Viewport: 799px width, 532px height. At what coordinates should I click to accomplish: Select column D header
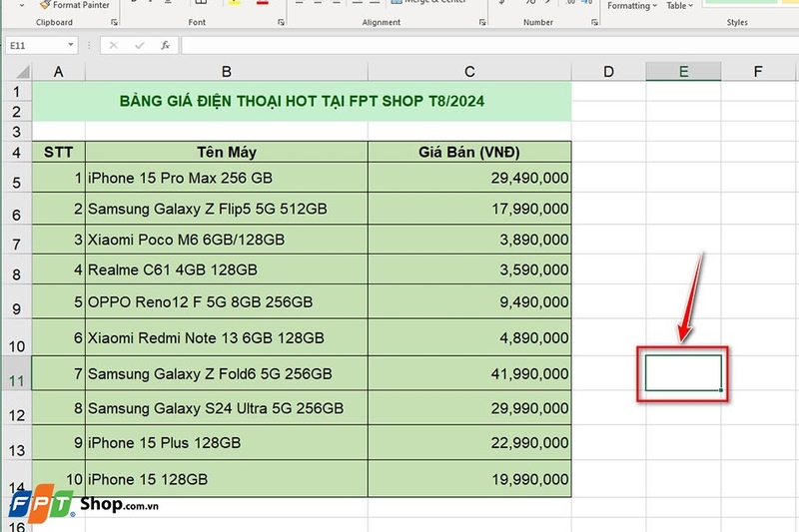608,71
